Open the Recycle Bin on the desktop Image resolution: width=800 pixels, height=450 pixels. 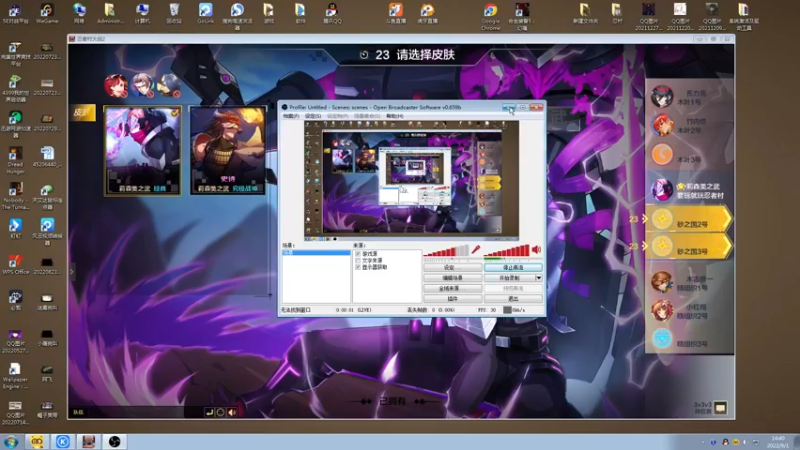point(174,13)
